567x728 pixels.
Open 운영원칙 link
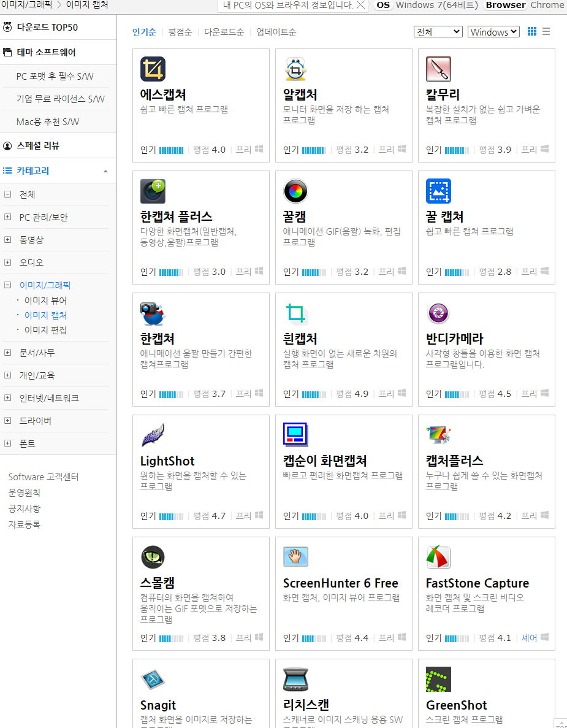pyautogui.click(x=24, y=492)
